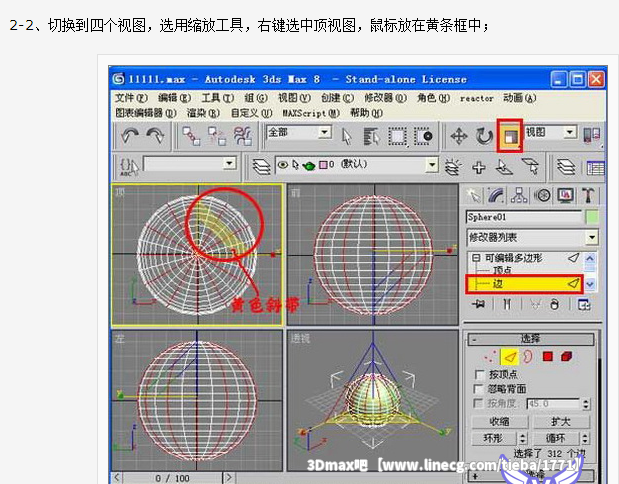Click the Undo arrow icon
619x484 pixels.
[x=130, y=136]
